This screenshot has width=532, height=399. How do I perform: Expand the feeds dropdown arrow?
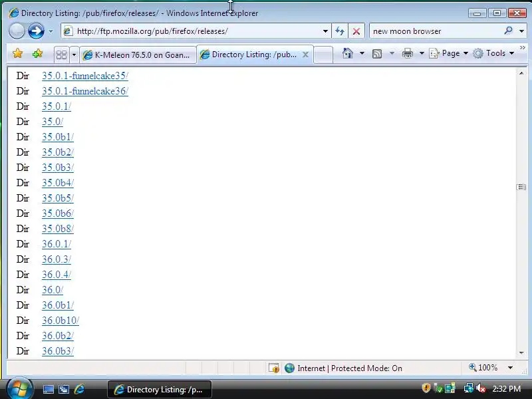point(392,53)
